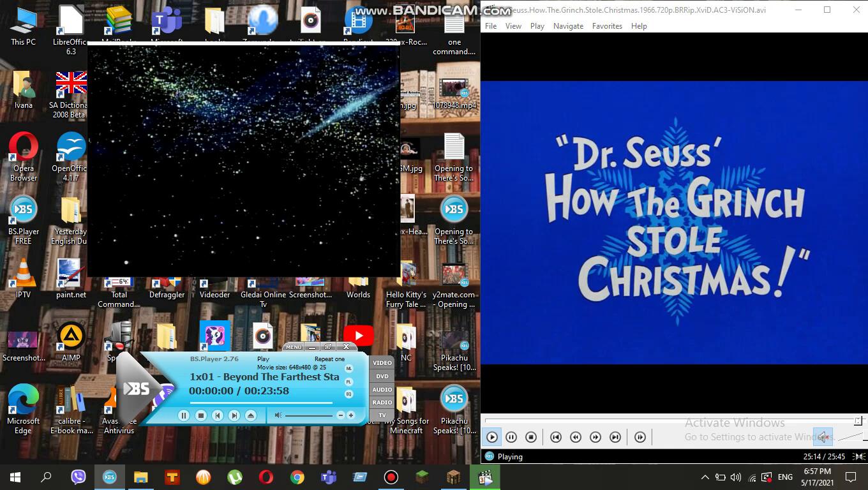Viewport: 868px width, 490px height.
Task: Toggle the BS.Player mute speaker icon
Action: (278, 415)
